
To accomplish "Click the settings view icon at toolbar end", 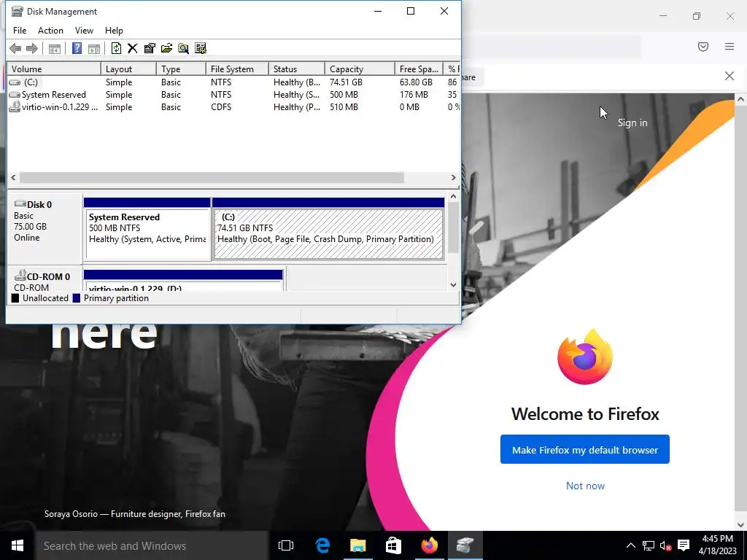I will [201, 48].
